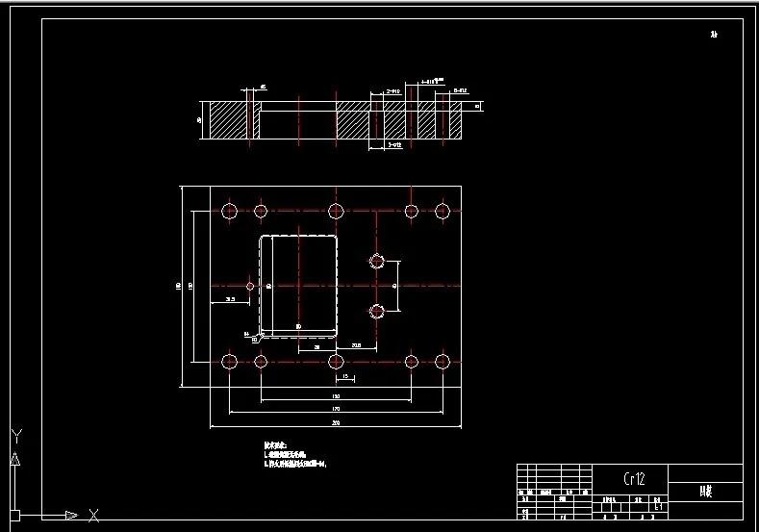This screenshot has height=532, width=759.
Task: Select the leftmost hatched area in section view
Action: pyautogui.click(x=229, y=120)
